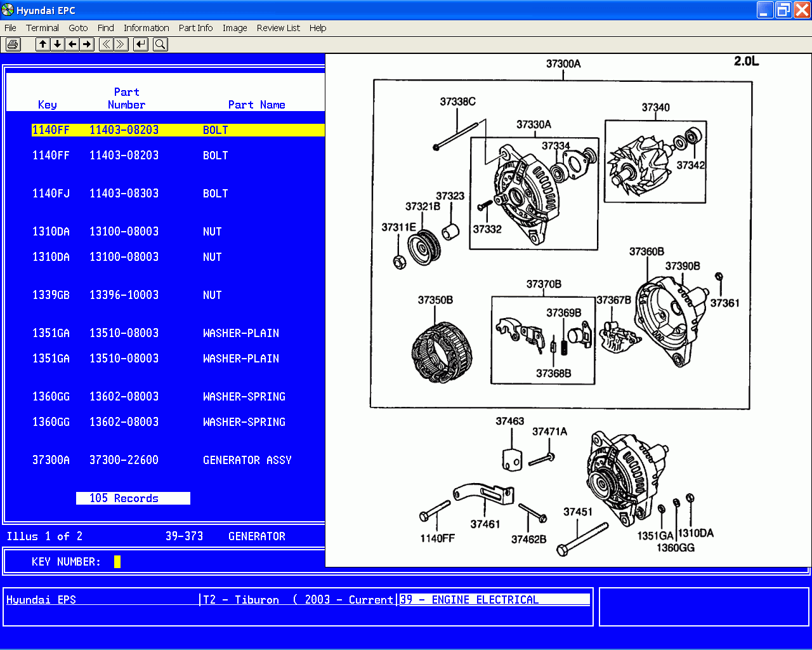Click the 37360B label in diagram
The height and width of the screenshot is (650, 812).
(x=646, y=251)
